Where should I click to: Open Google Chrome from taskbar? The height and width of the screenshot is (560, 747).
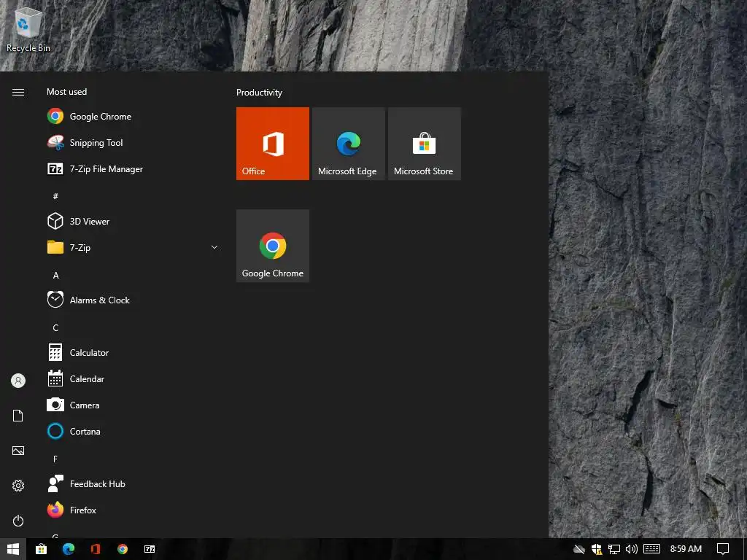(x=123, y=549)
